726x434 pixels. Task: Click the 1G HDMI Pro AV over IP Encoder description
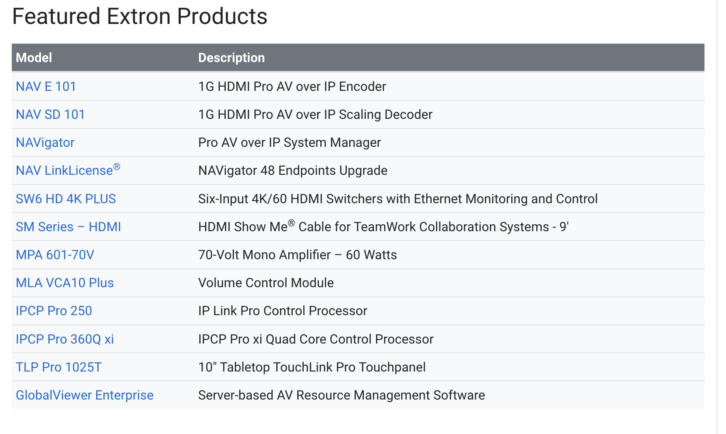point(292,86)
